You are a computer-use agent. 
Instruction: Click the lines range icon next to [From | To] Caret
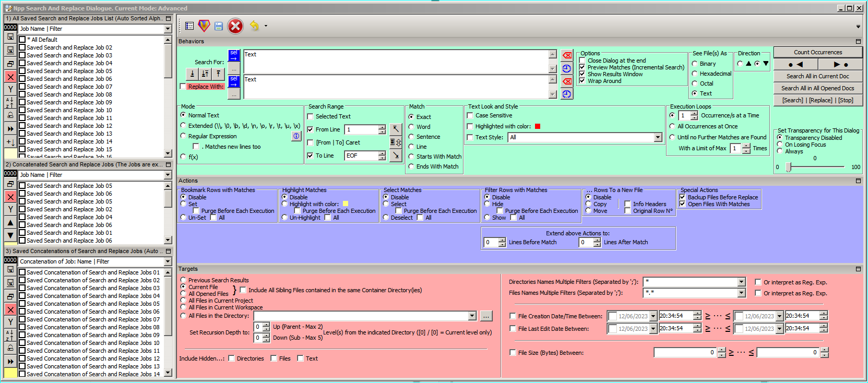pos(396,142)
